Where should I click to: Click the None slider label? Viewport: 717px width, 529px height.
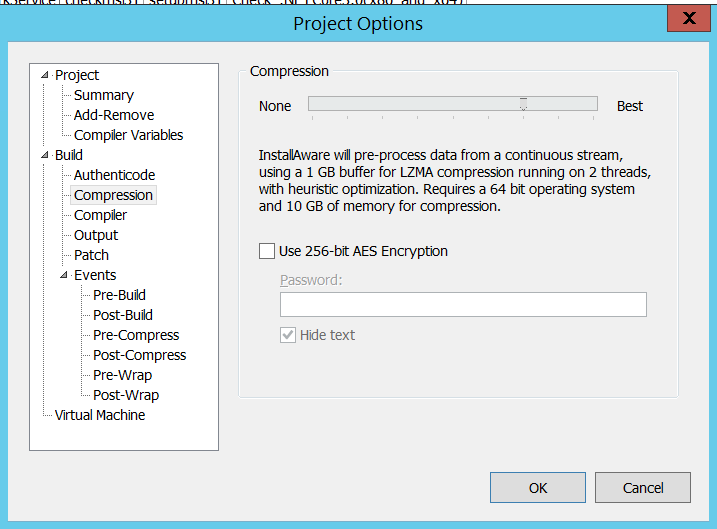[275, 106]
